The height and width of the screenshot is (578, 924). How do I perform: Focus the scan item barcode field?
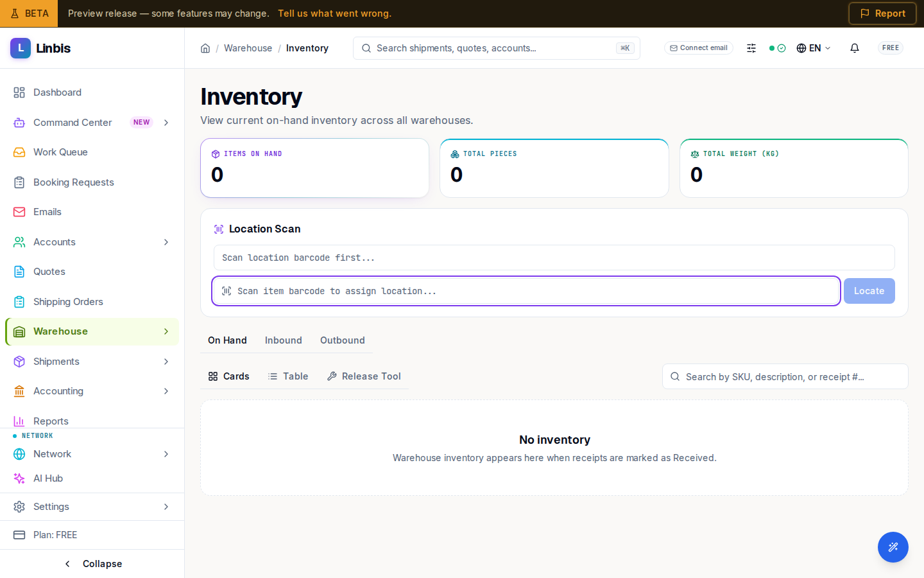pos(526,291)
